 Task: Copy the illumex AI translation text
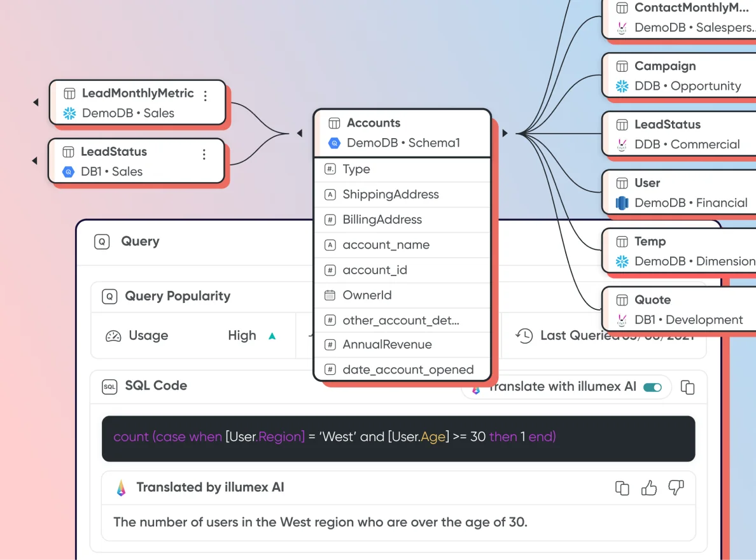pyautogui.click(x=622, y=488)
